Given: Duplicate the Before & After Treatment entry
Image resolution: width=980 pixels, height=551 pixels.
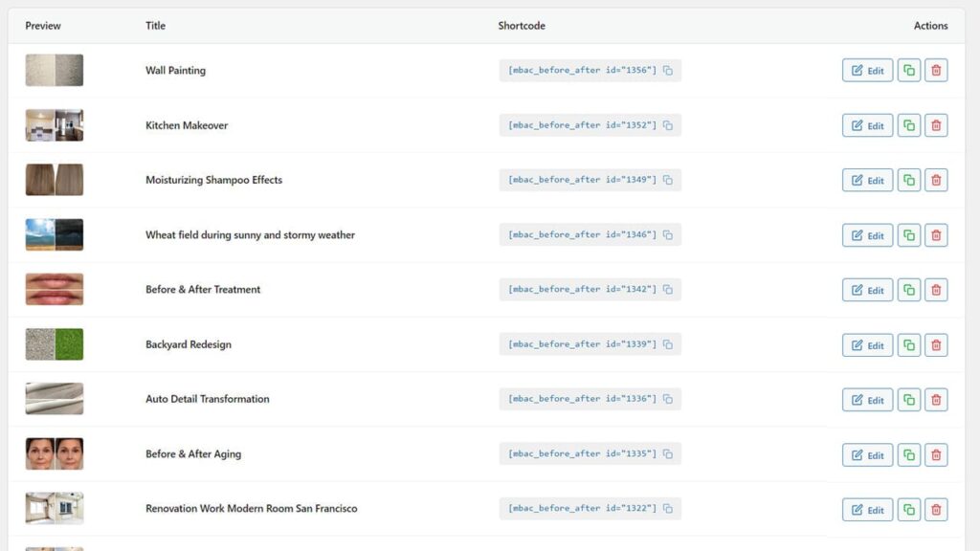Looking at the screenshot, I should [909, 290].
